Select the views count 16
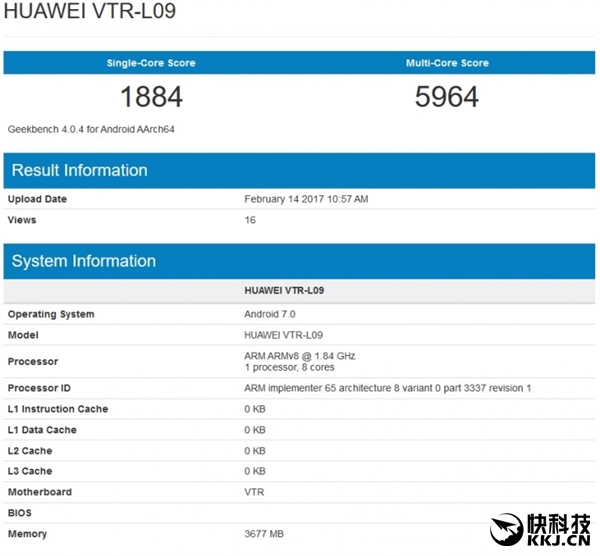 click(x=250, y=220)
